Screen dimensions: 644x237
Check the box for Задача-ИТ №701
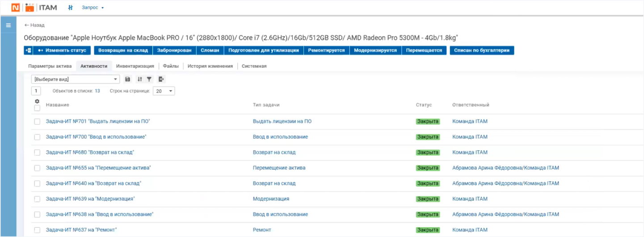(x=37, y=121)
